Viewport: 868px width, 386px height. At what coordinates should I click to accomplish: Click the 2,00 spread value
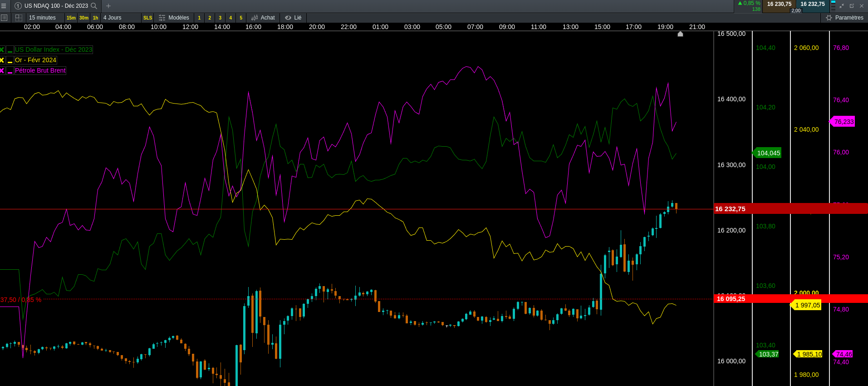coord(796,10)
